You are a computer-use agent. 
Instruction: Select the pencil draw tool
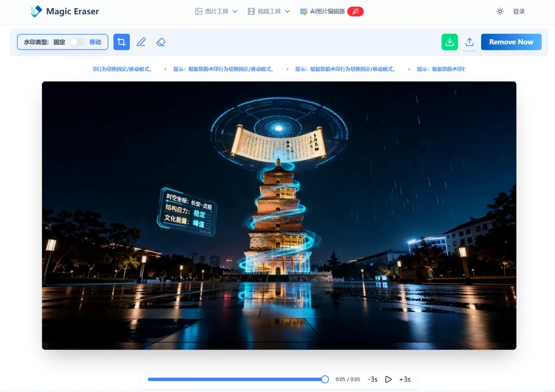coord(141,42)
